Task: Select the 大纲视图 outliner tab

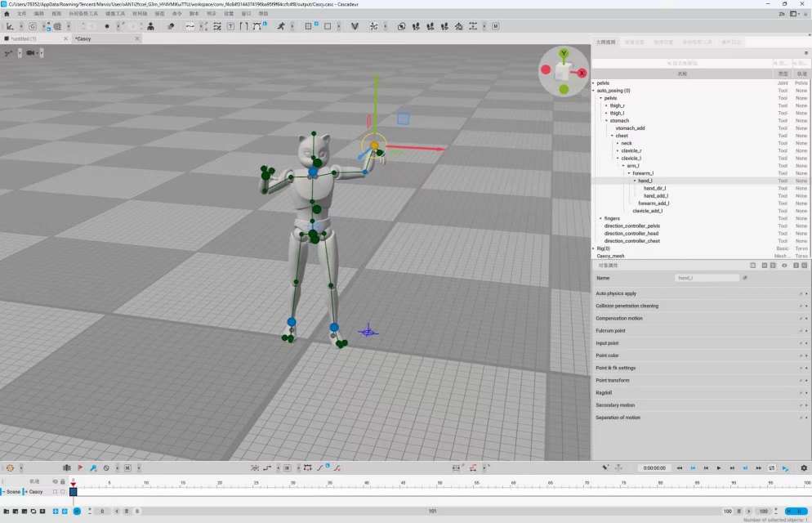Action: [x=605, y=42]
